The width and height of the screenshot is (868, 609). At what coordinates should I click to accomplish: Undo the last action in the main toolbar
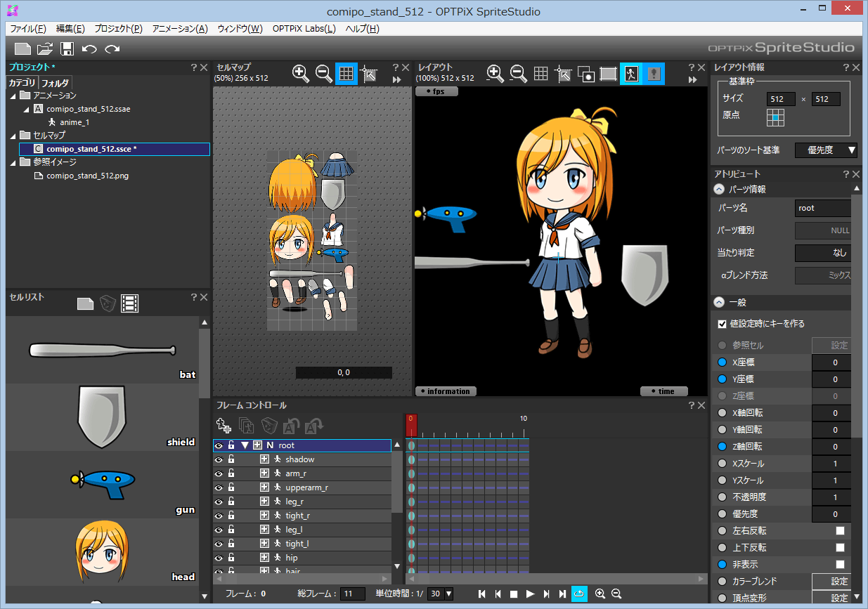(x=89, y=48)
